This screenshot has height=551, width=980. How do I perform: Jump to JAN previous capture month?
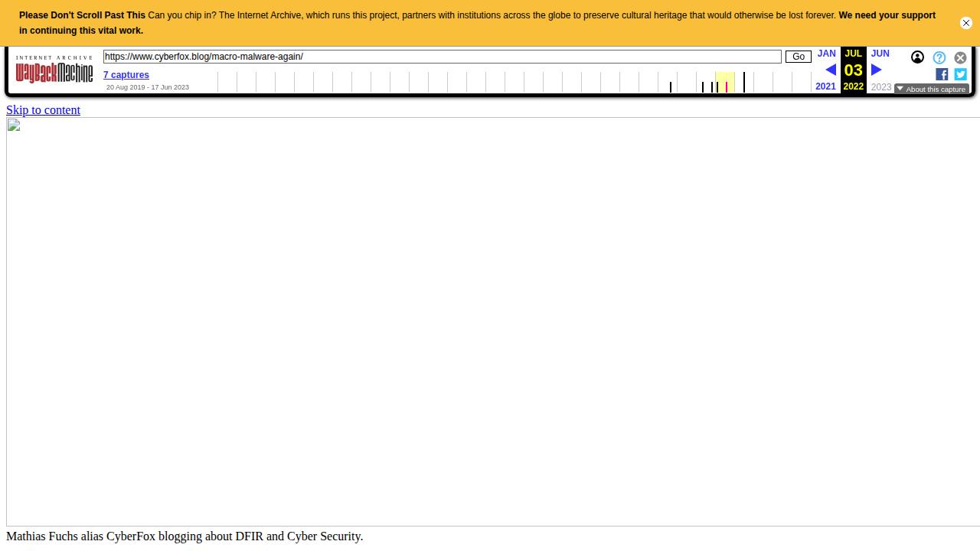[826, 54]
